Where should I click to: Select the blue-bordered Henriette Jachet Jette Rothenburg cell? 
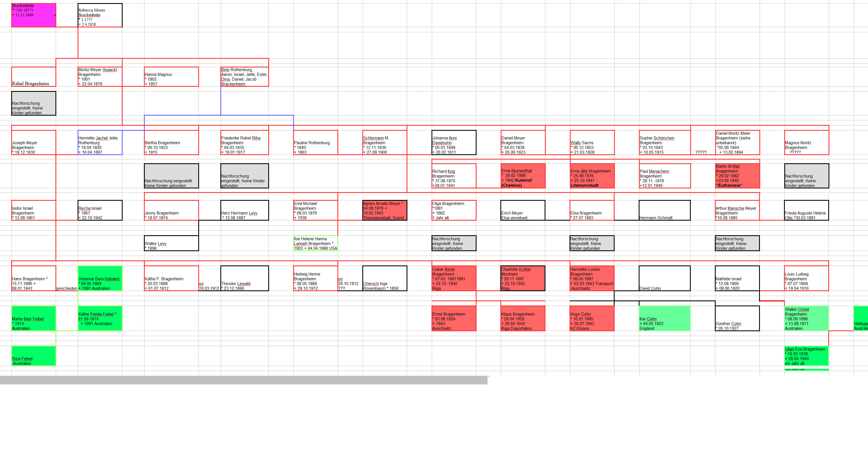100,143
